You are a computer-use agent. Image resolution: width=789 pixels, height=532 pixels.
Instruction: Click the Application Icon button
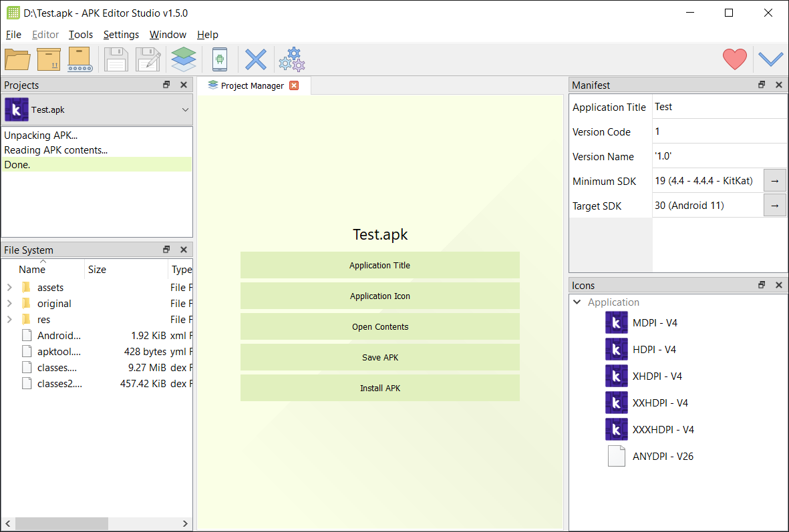coord(380,296)
